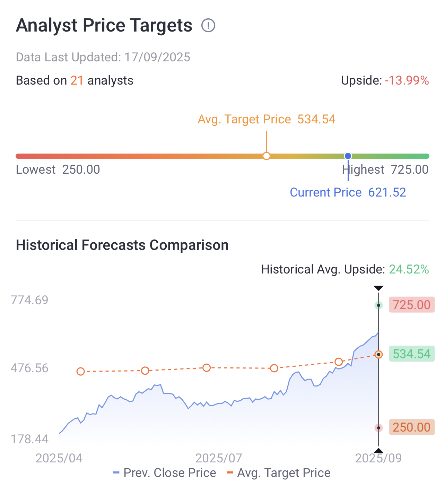Select the latest target-price point on crosshair
The width and height of the screenshot is (445, 504).
[379, 354]
